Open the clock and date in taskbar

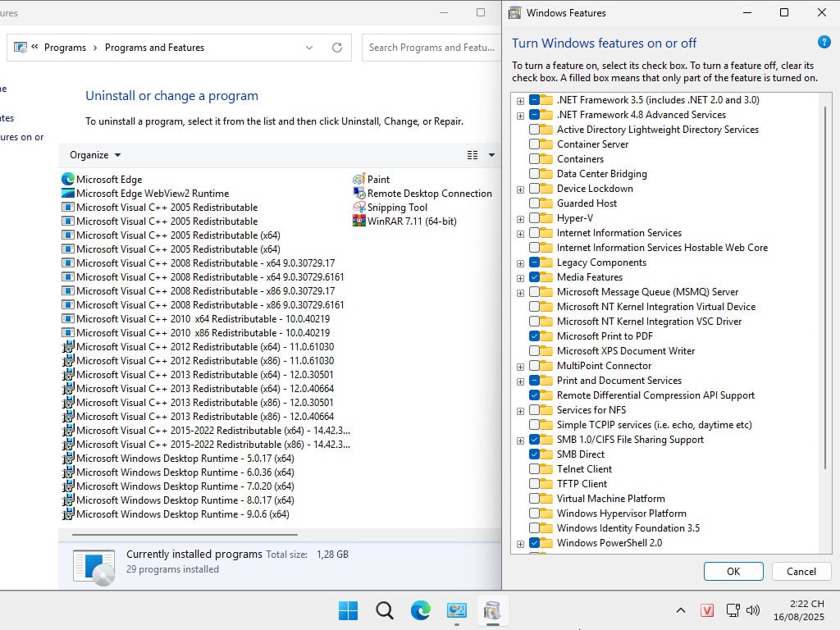(x=799, y=610)
